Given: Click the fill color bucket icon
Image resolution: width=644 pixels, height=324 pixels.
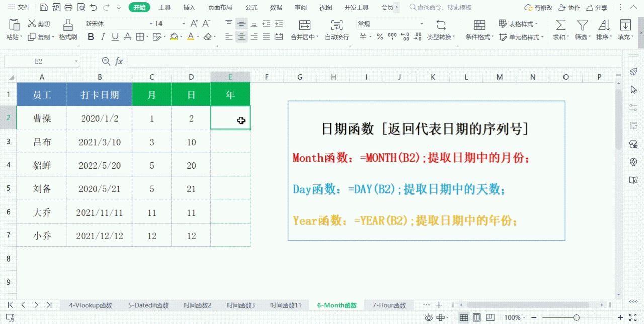Looking at the screenshot, I should [x=174, y=36].
